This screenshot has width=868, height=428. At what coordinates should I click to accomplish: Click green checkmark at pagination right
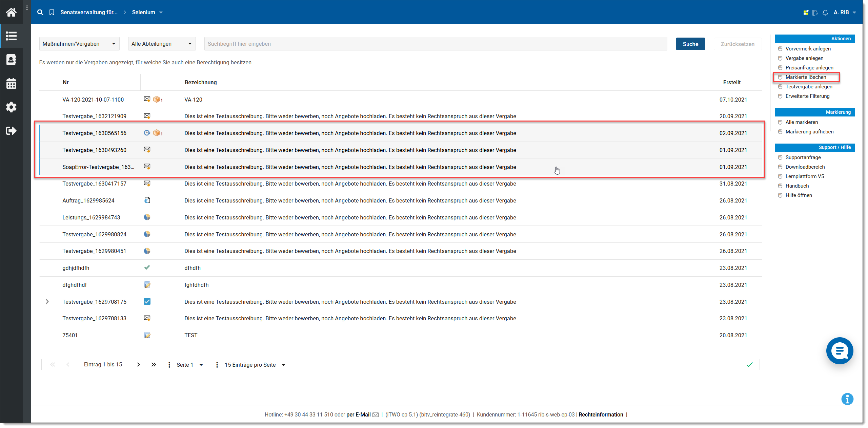(x=749, y=364)
